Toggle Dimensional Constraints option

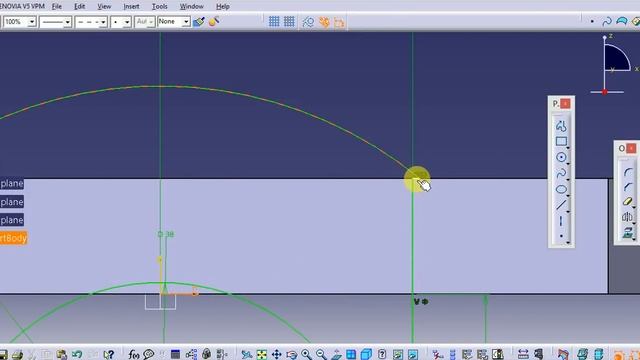[x=339, y=22]
